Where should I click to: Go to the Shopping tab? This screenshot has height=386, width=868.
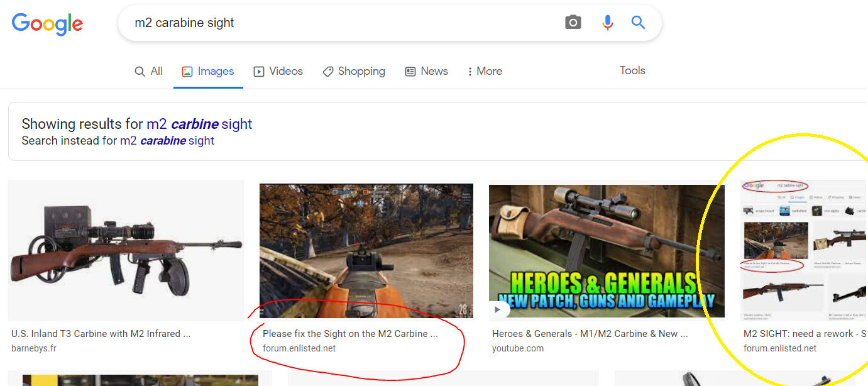[x=354, y=71]
